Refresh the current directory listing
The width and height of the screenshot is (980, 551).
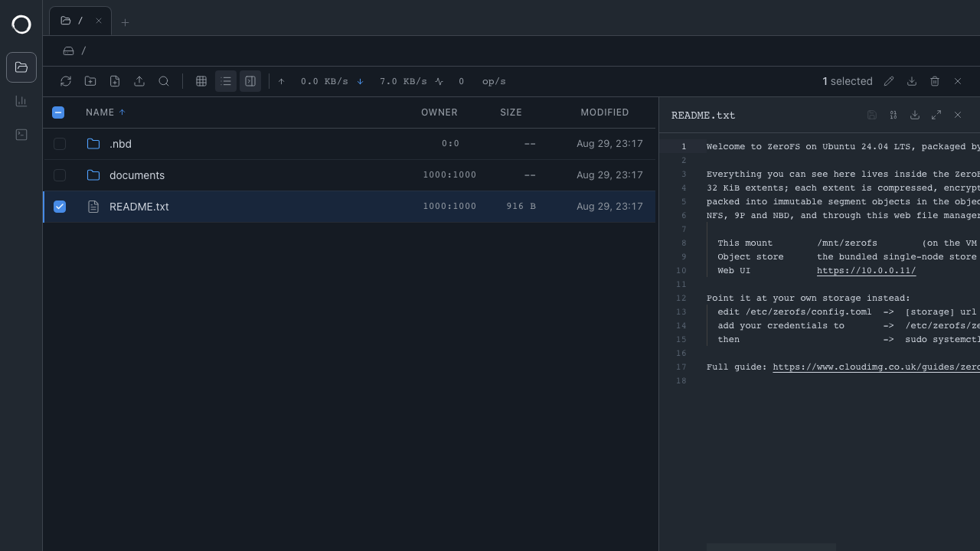click(66, 81)
